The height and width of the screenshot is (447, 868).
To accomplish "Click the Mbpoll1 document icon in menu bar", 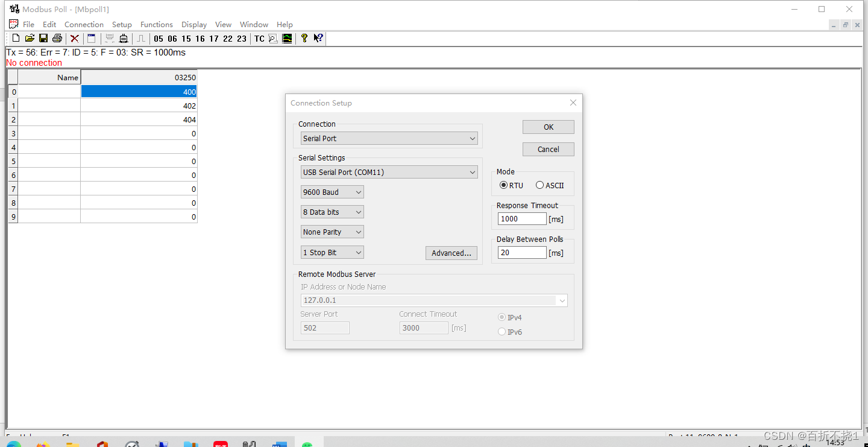I will coord(13,24).
